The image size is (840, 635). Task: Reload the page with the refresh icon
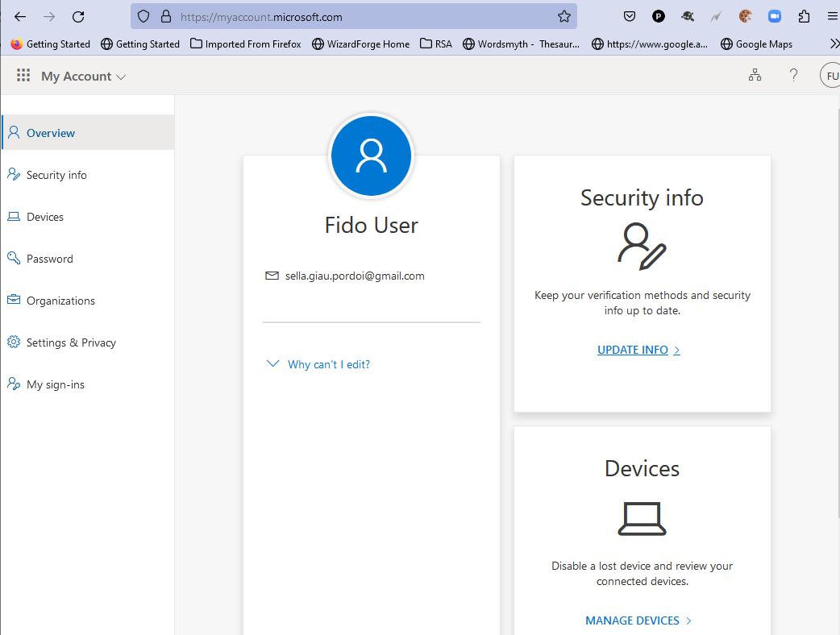tap(78, 17)
